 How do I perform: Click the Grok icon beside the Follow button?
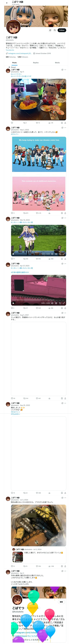click(50, 30)
